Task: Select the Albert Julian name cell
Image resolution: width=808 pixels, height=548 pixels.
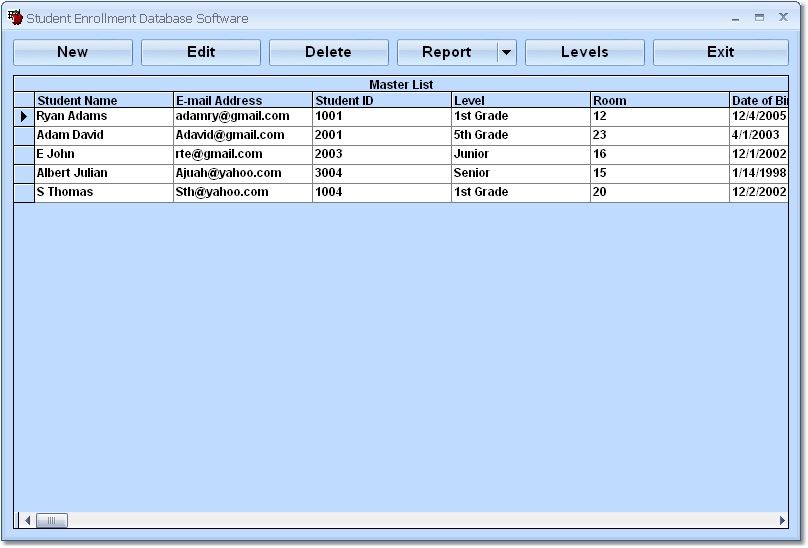Action: (104, 174)
